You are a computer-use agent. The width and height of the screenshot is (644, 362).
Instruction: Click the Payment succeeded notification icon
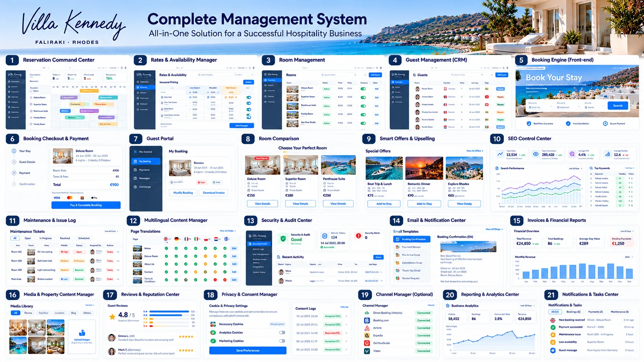pyautogui.click(x=553, y=327)
